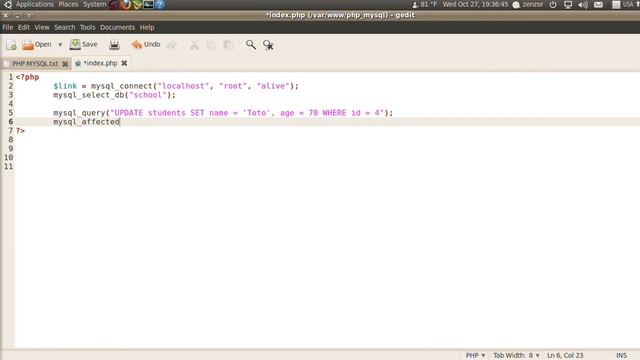Click 'Toto' in the UPDATE query
Image resolution: width=640 pixels, height=360 pixels.
tap(256, 113)
